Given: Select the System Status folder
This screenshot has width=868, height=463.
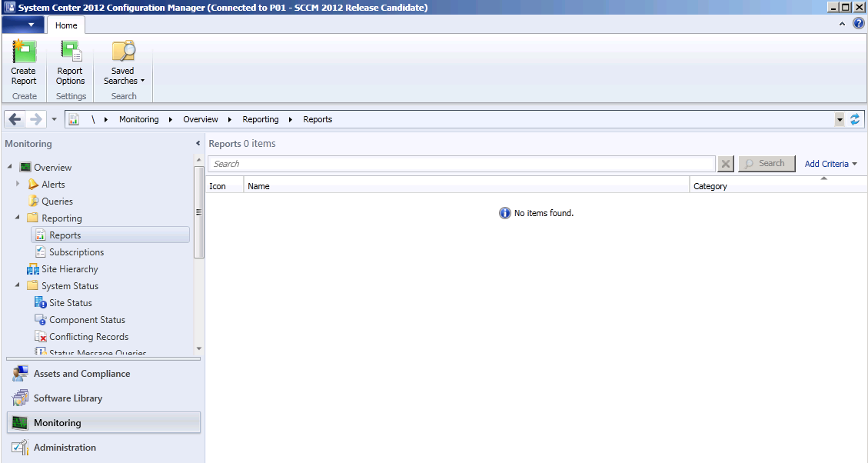Looking at the screenshot, I should point(70,286).
